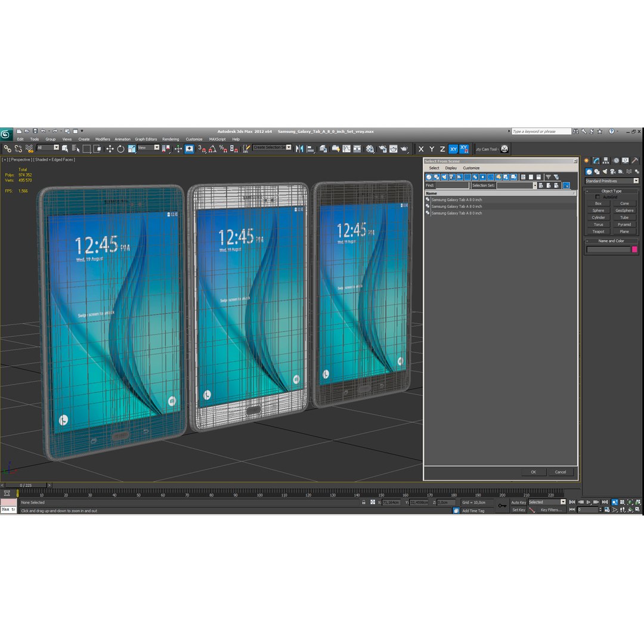
Task: Open the Utilities hammer panel tab
Action: pyautogui.click(x=635, y=160)
